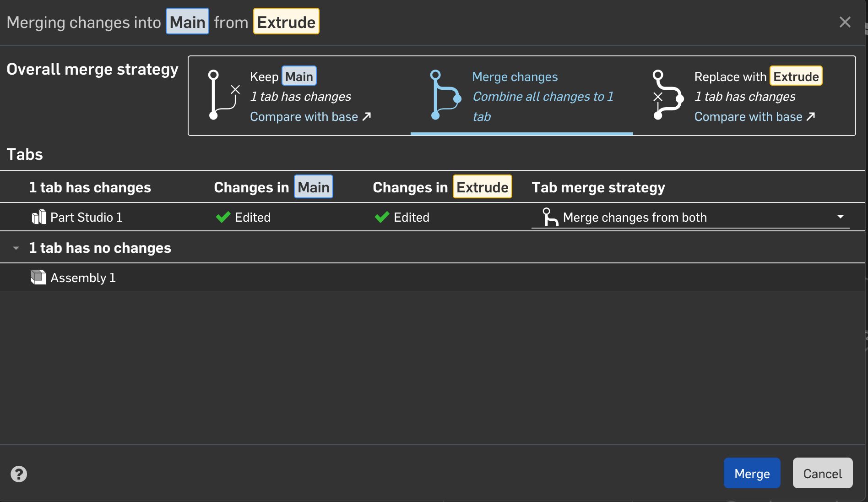
Task: Click the Main badge in dialog title
Action: point(187,22)
